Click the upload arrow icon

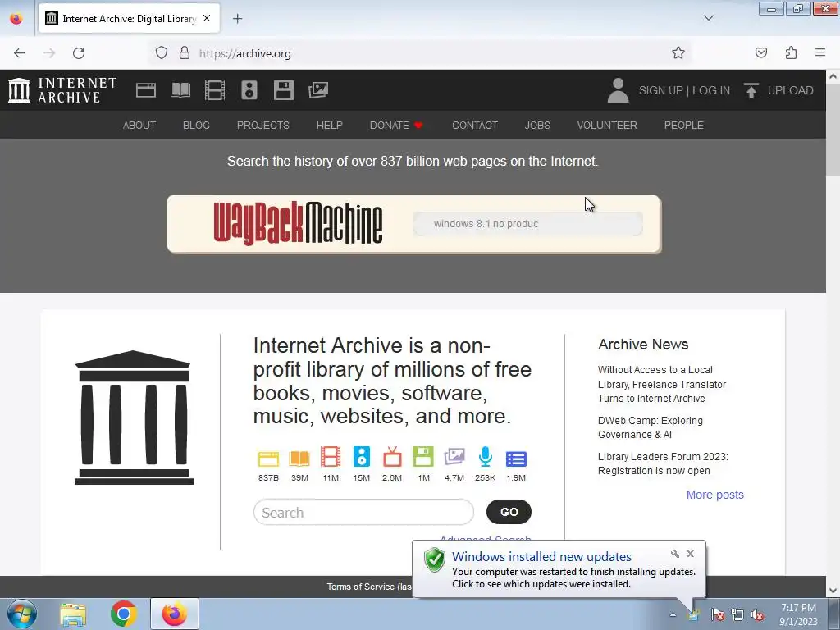point(751,90)
